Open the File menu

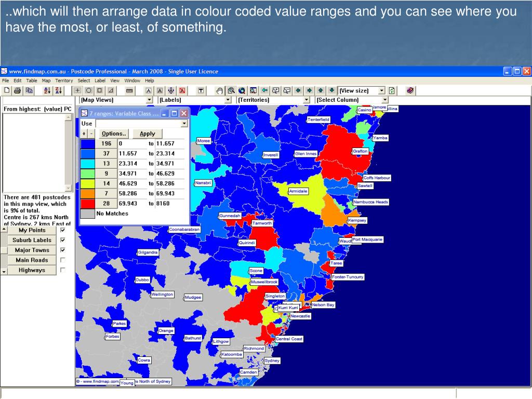5,81
